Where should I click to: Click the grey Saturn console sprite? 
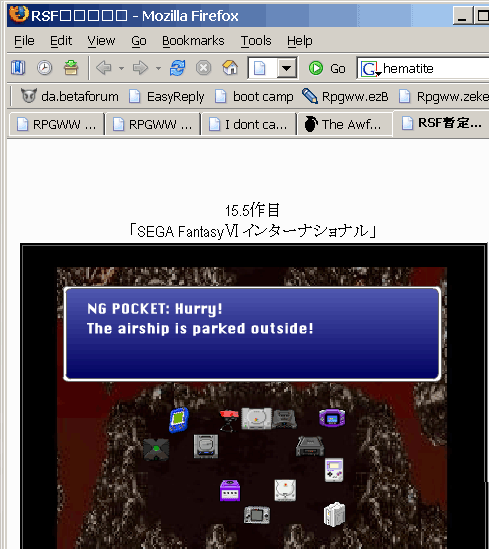(x=206, y=446)
